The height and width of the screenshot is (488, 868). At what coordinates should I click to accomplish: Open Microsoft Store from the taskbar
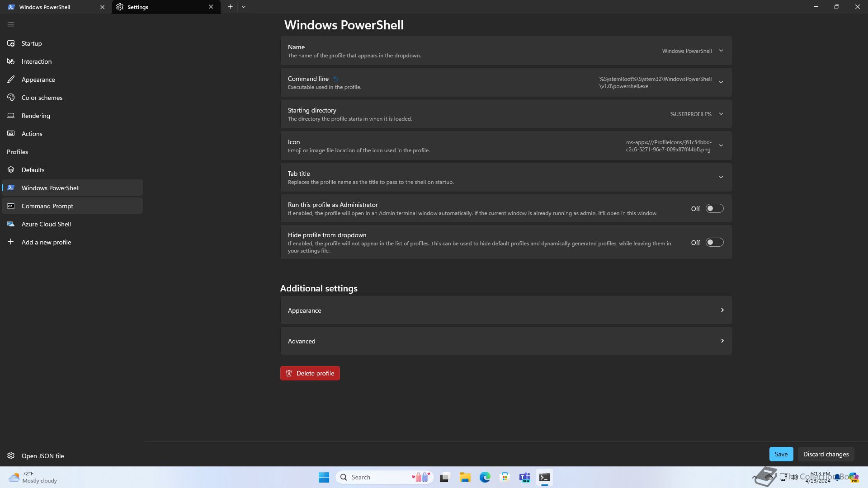pyautogui.click(x=505, y=477)
